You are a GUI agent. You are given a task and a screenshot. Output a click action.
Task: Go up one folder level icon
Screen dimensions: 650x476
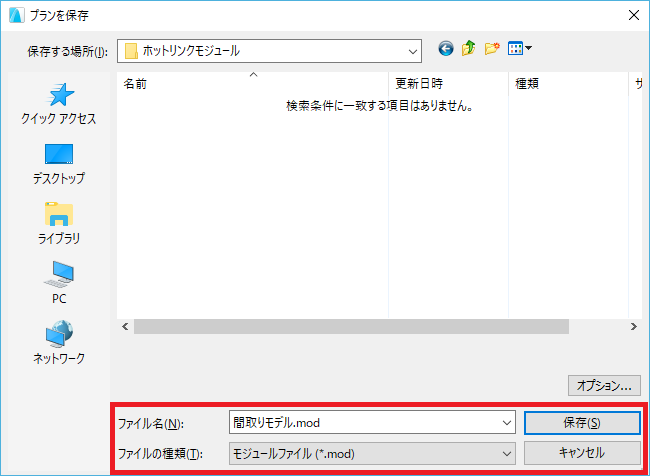coord(468,49)
